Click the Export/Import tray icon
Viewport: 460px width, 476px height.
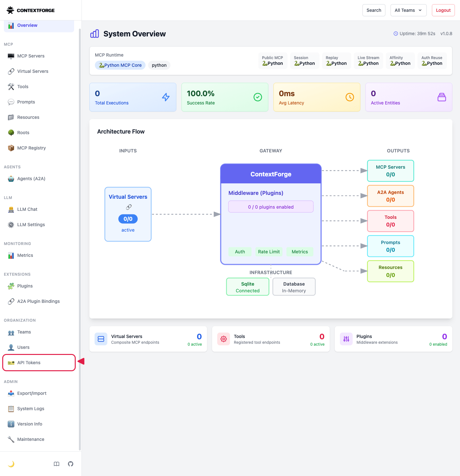pos(11,393)
